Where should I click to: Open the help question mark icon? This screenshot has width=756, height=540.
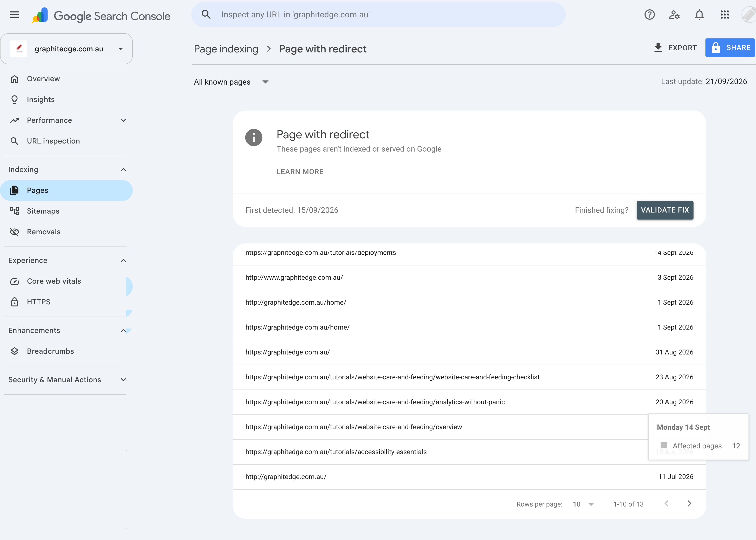tap(649, 15)
